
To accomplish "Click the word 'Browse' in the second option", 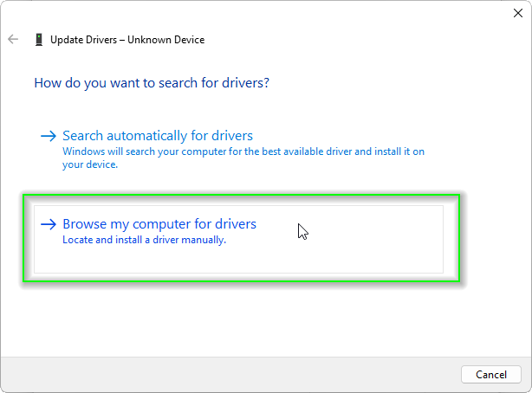I will point(84,224).
